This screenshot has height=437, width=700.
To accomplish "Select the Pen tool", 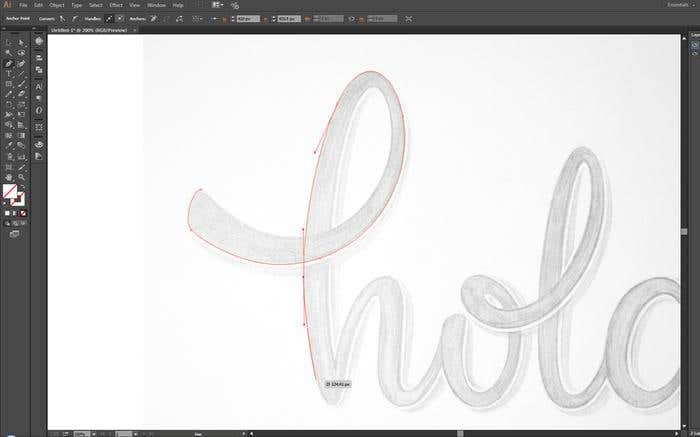I will (8, 64).
